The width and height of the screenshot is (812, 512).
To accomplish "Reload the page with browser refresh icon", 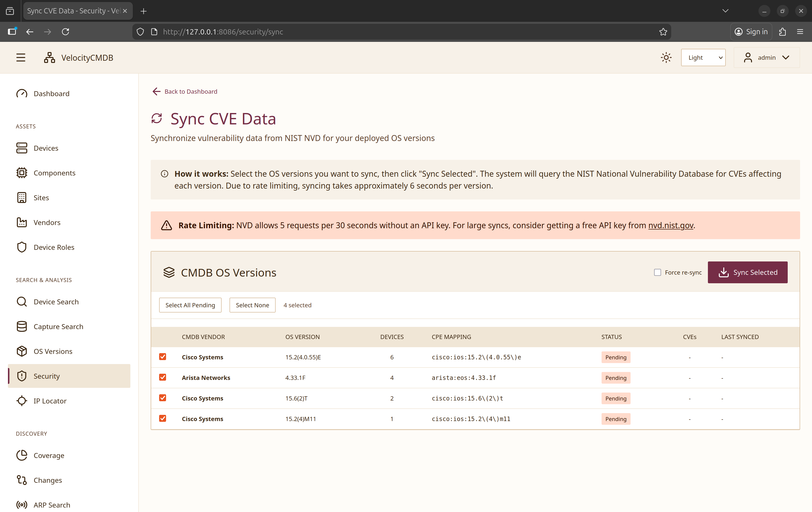I will click(65, 32).
